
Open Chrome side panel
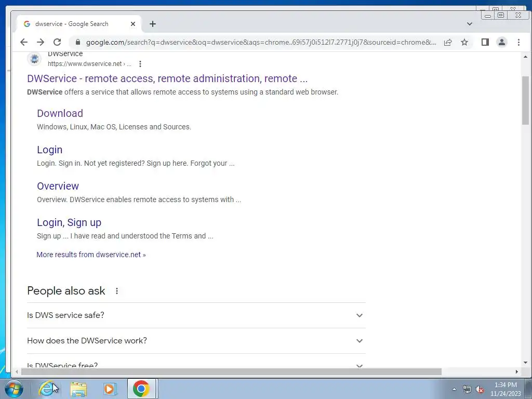click(485, 42)
